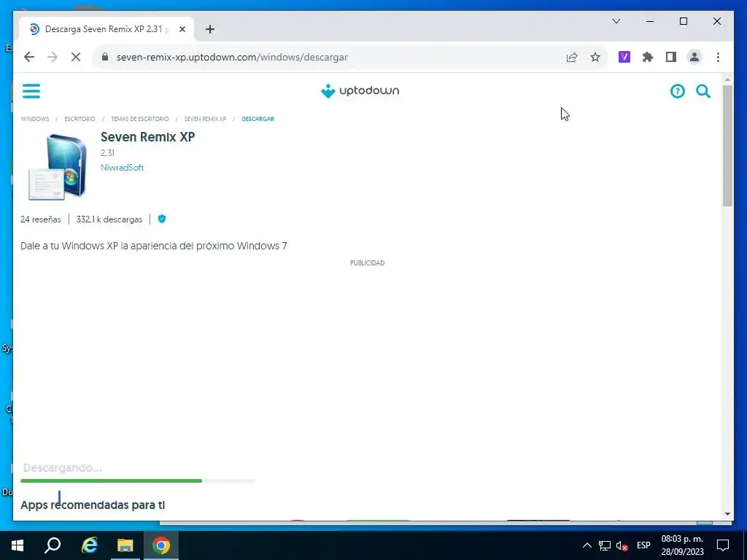Open a new tab with plus button
Screen dimensions: 747x560
click(209, 29)
